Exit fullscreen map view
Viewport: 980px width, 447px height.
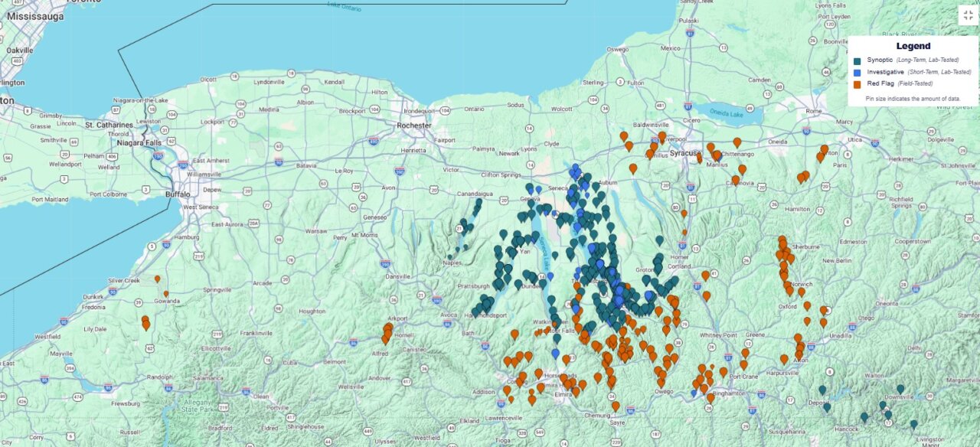click(x=968, y=15)
